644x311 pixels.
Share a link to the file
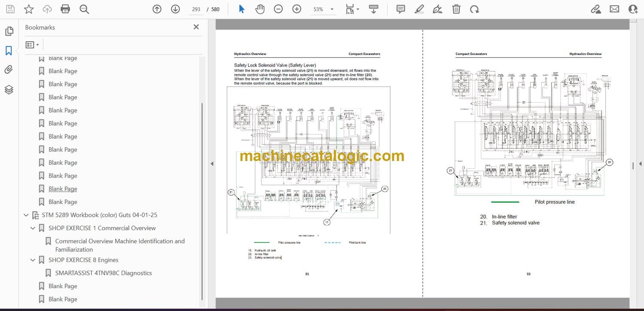(x=596, y=9)
